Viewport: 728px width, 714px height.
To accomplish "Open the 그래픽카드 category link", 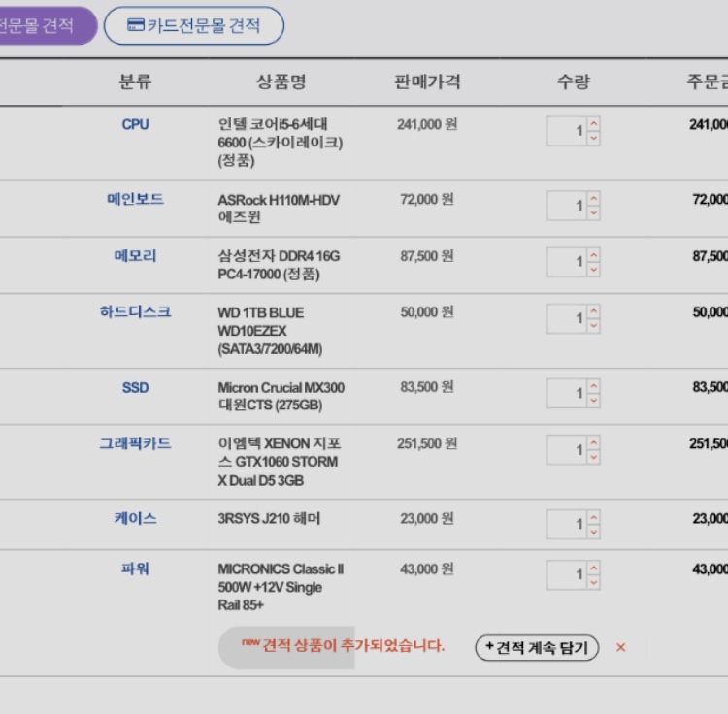I will [x=136, y=443].
